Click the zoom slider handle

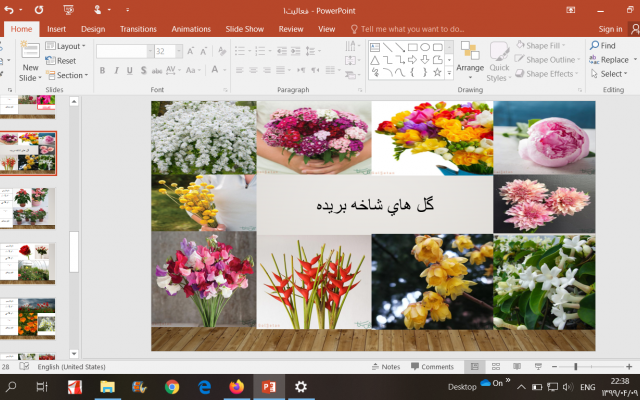pyautogui.click(x=576, y=367)
